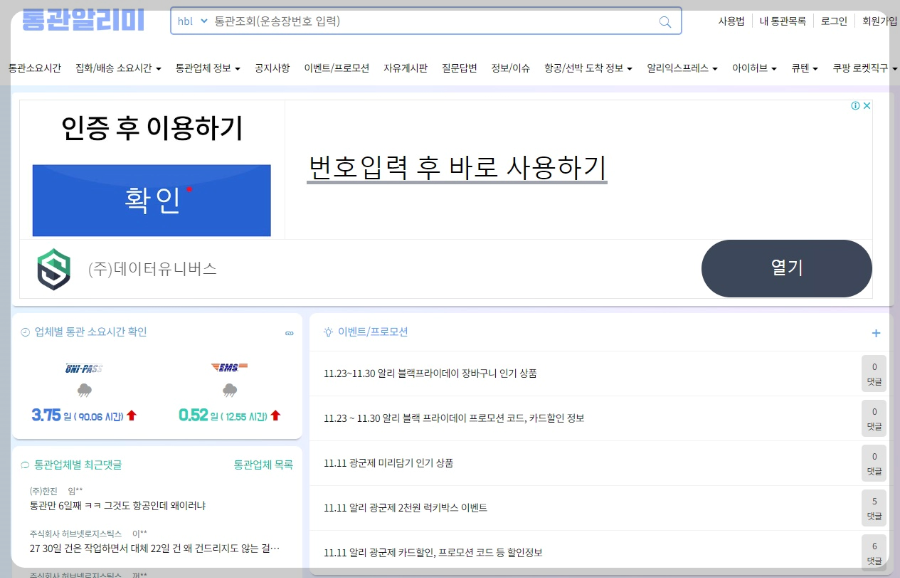Click the 통관알리미 site logo
Viewport: 900px width, 578px height.
click(83, 20)
